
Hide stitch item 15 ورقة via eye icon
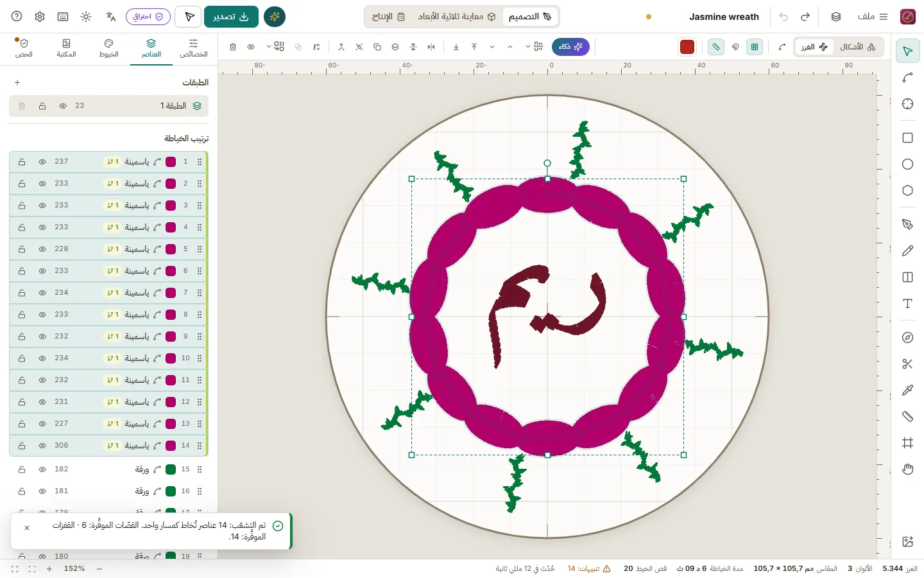pyautogui.click(x=42, y=469)
